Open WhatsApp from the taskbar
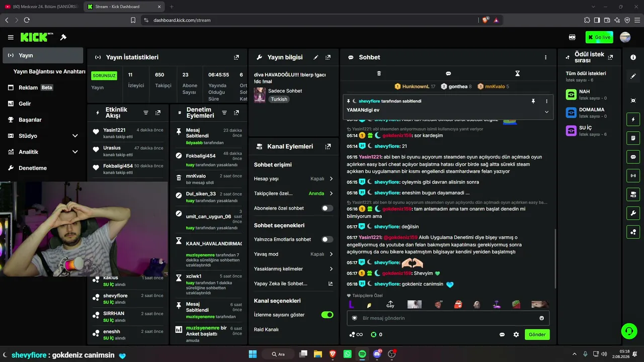Image resolution: width=644 pixels, height=362 pixels. 347,354
